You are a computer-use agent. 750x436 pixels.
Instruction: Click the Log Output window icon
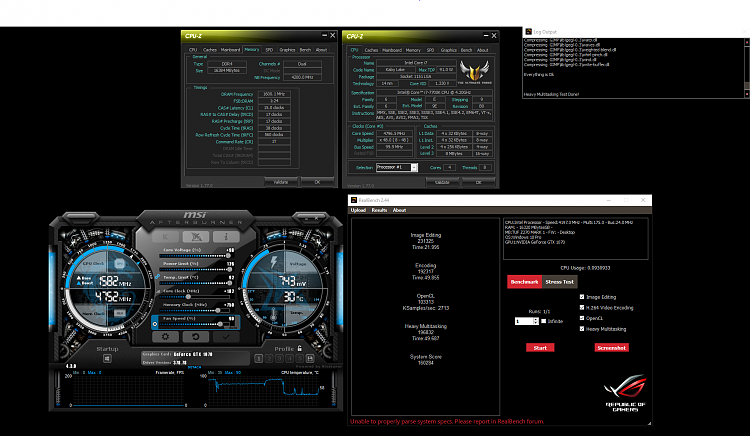529,32
